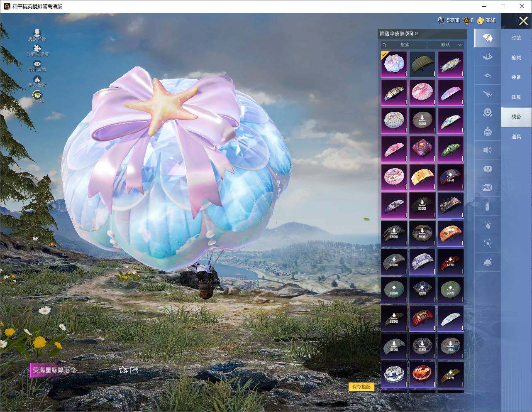Switch to the 时装 tab
Image resolution: width=532 pixels, height=412 pixels.
[x=516, y=38]
